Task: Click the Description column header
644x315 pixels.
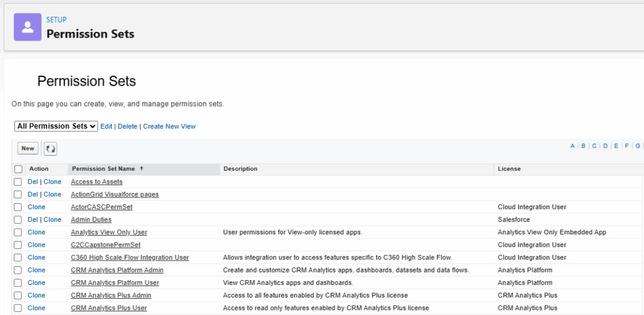Action: [x=240, y=169]
